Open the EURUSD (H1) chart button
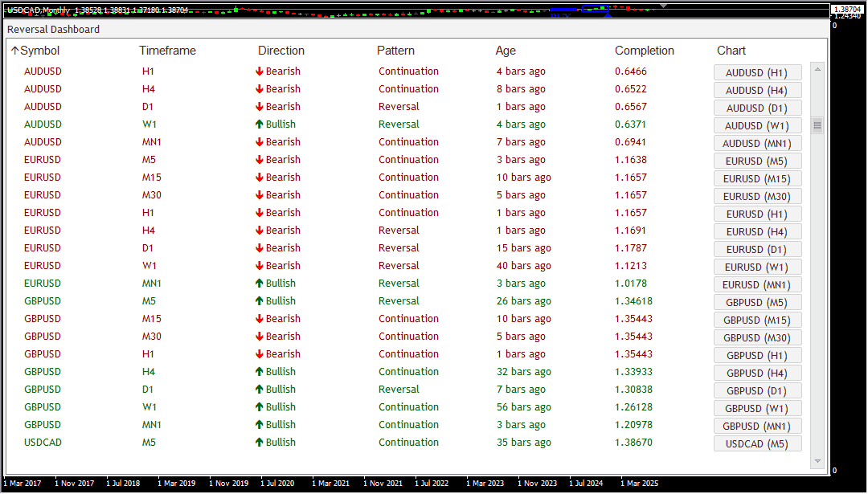The image size is (868, 494). click(x=757, y=214)
